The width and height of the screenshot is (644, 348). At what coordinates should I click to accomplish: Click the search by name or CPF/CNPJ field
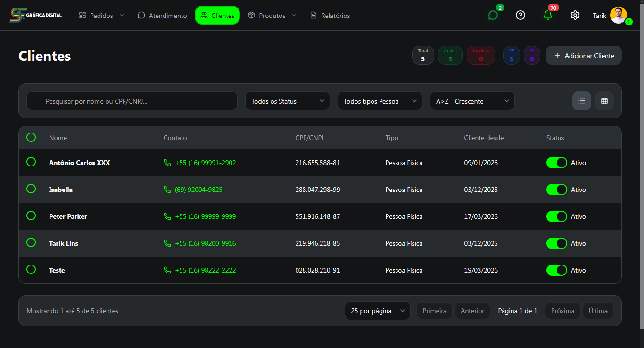click(x=132, y=101)
